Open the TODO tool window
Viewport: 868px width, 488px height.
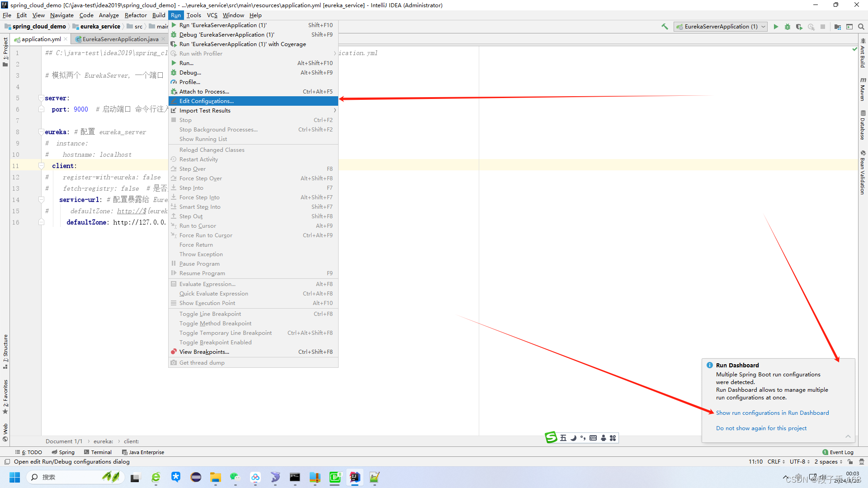28,452
